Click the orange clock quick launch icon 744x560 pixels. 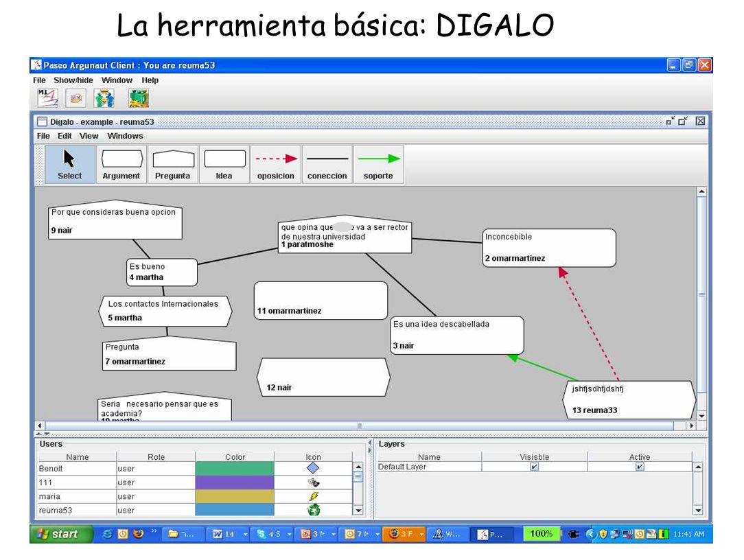coord(123,534)
